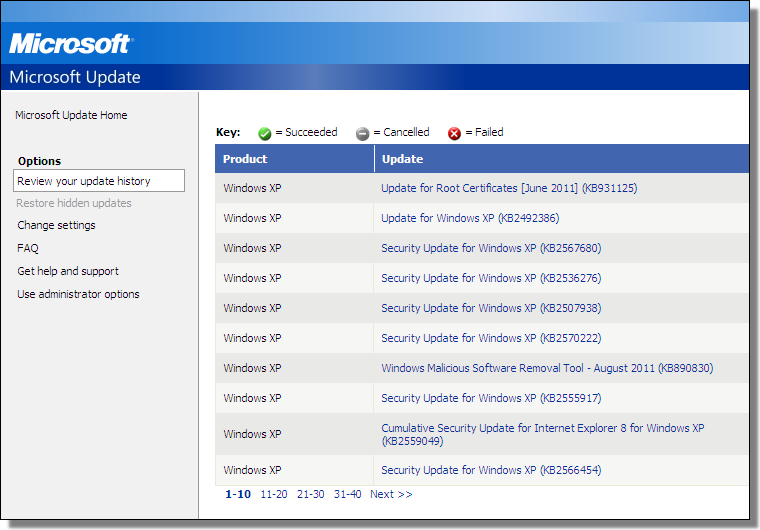Open the FAQ page
The width and height of the screenshot is (760, 530).
[x=28, y=248]
